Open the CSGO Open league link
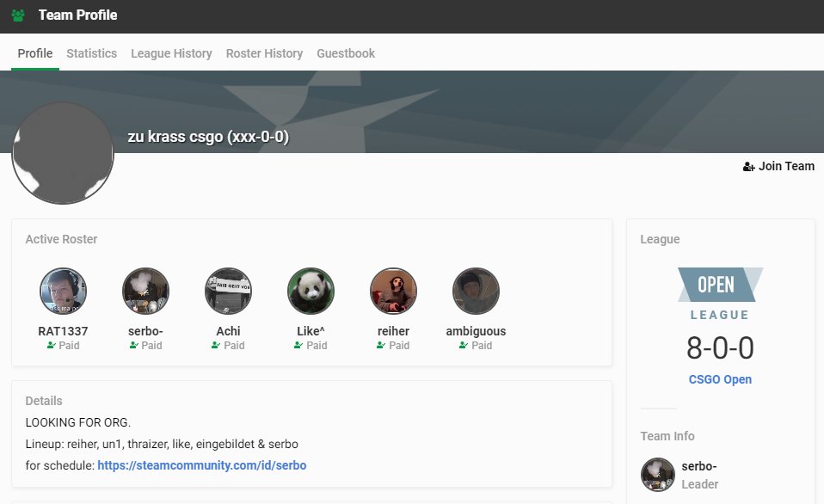The width and height of the screenshot is (824, 504). click(720, 379)
